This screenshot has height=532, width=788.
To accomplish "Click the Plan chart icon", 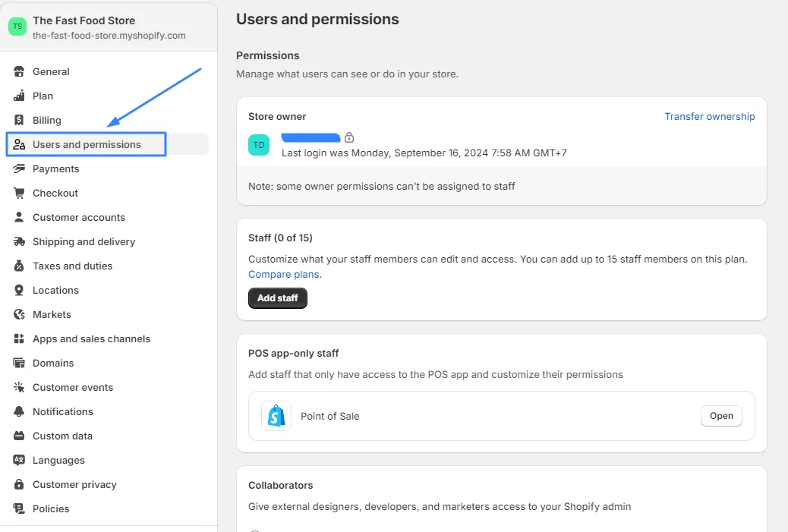I will (x=19, y=96).
